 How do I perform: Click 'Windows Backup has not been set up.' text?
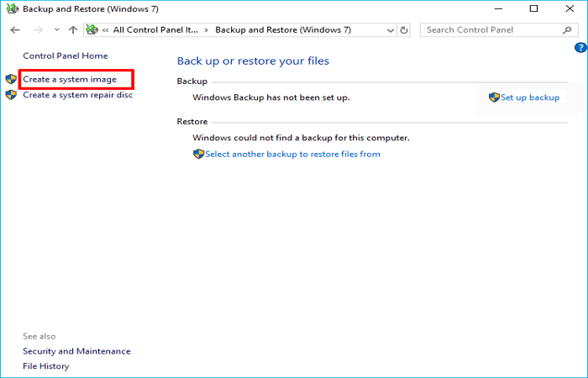271,97
